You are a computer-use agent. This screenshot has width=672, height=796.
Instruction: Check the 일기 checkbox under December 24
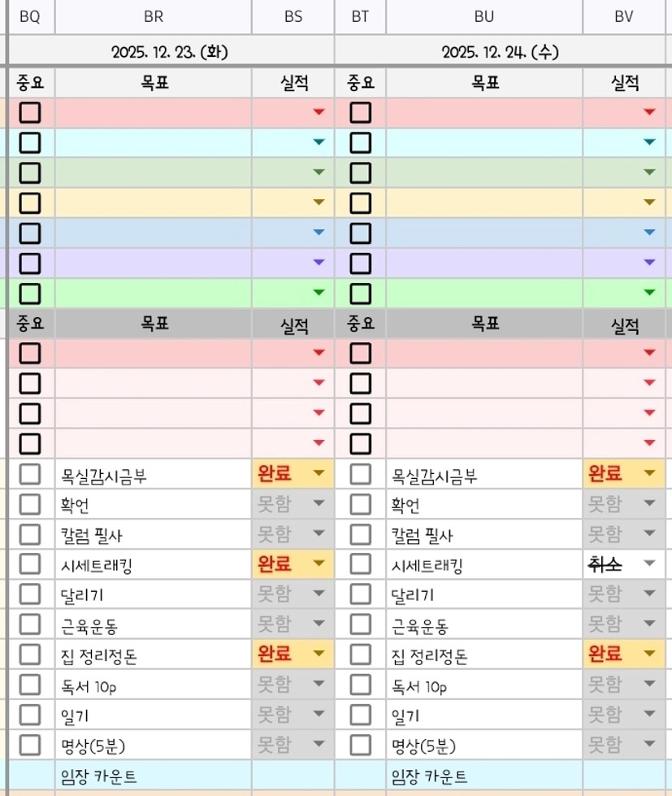[360, 715]
